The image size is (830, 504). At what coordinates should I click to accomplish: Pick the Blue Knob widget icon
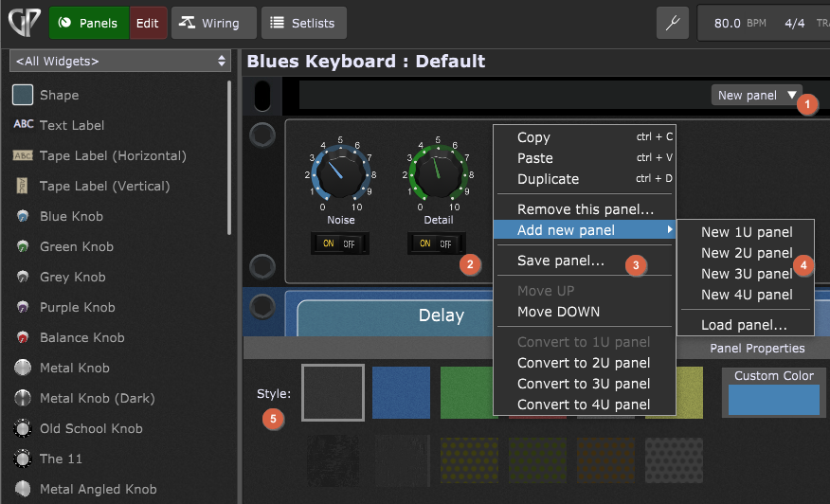click(23, 216)
